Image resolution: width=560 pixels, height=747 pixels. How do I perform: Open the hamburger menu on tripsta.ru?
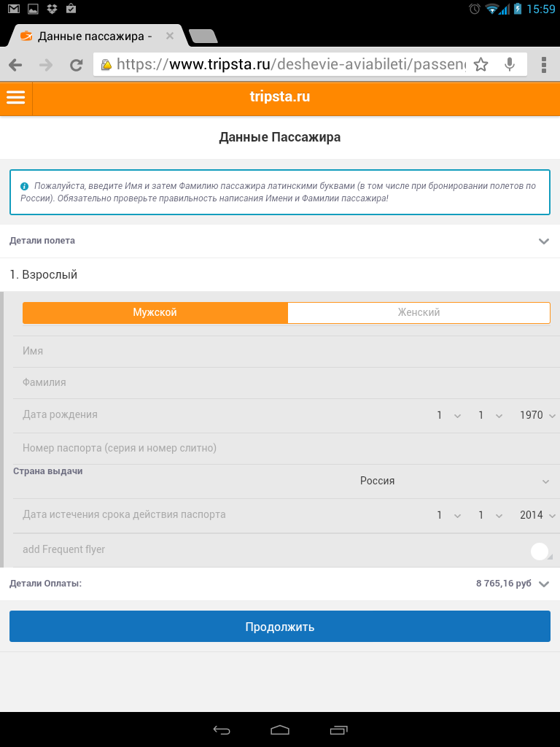click(x=16, y=98)
